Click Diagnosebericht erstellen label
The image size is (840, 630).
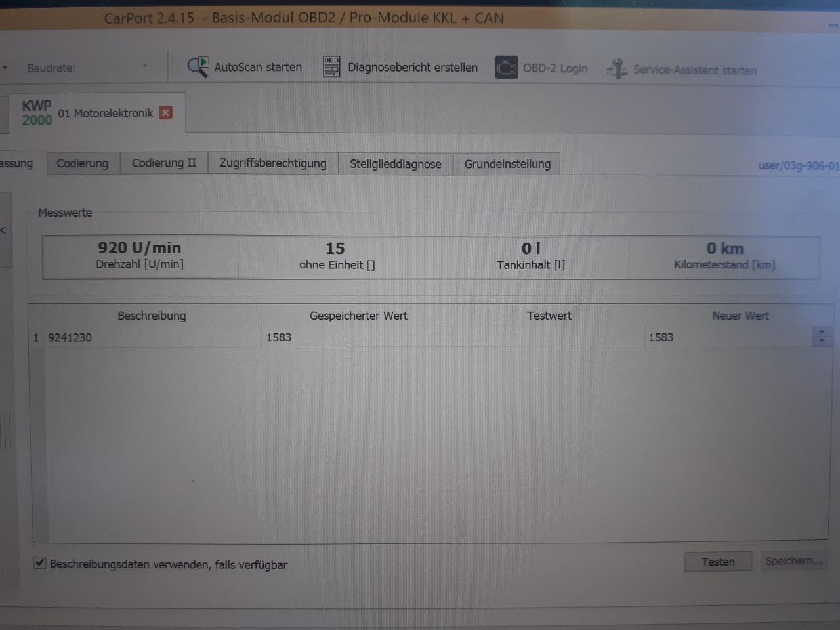(413, 67)
